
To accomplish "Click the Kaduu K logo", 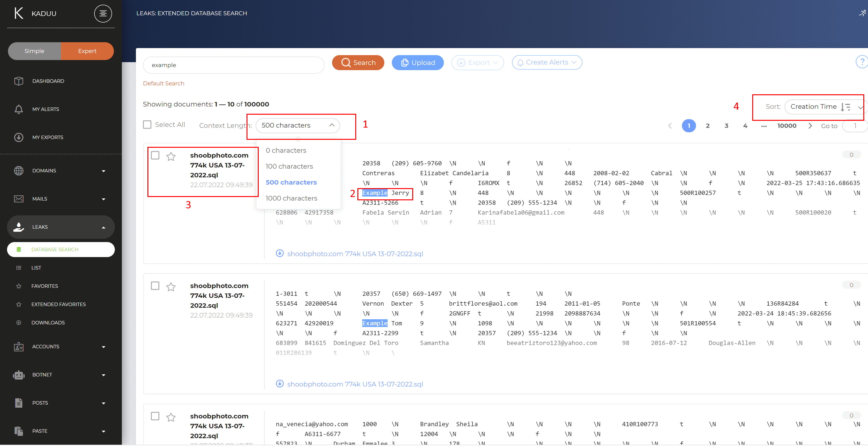I will tap(19, 13).
